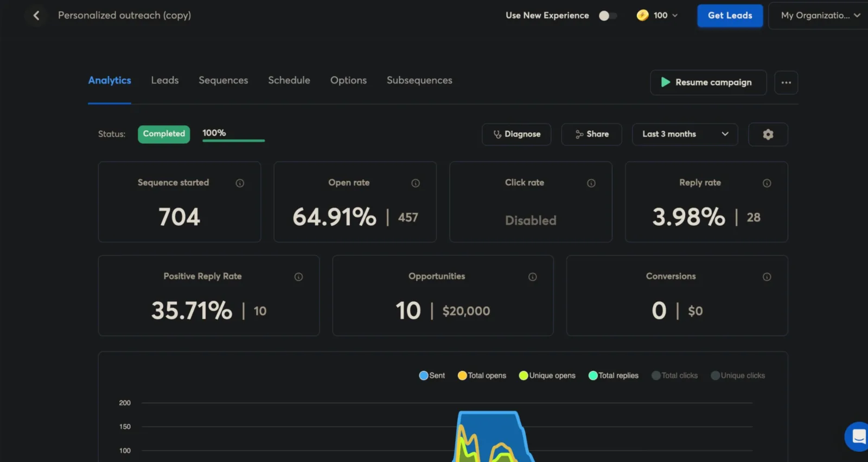Click the Share button
Image resolution: width=868 pixels, height=462 pixels.
pyautogui.click(x=591, y=134)
